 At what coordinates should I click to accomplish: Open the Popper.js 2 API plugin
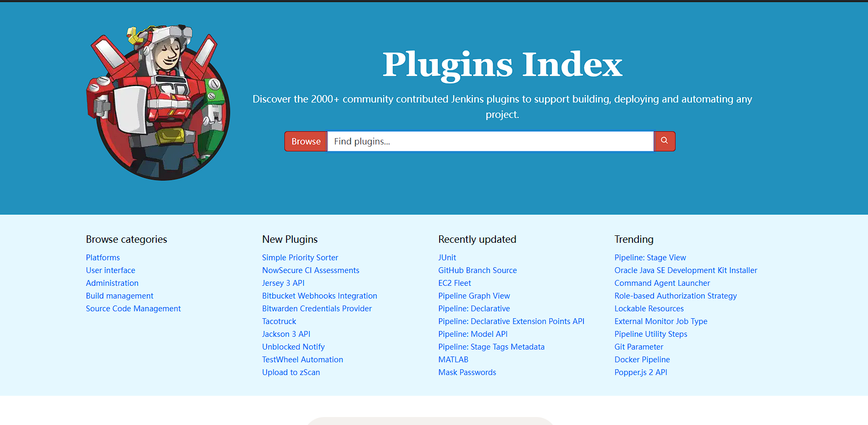point(641,372)
